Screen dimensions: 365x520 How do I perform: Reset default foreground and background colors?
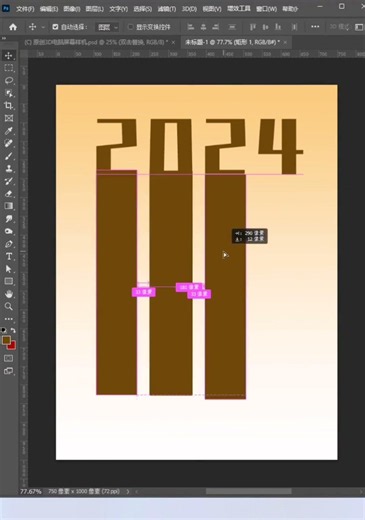[4, 330]
